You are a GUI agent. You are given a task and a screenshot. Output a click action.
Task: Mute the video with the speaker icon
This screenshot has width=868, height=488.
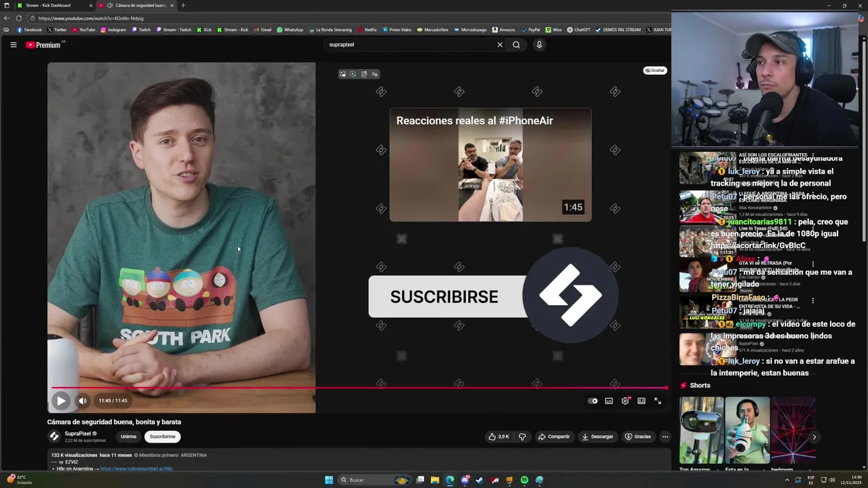pos(82,401)
